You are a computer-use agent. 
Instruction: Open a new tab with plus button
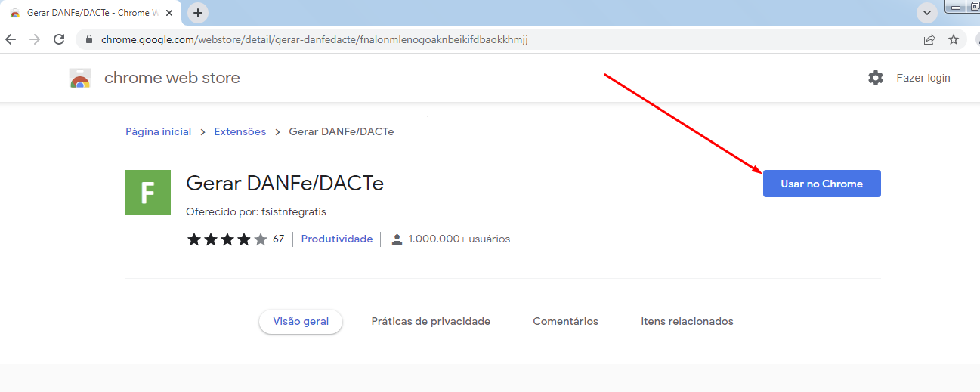198,13
